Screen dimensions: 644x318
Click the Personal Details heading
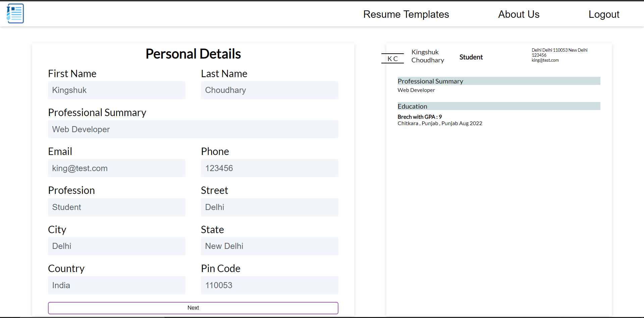pyautogui.click(x=193, y=54)
